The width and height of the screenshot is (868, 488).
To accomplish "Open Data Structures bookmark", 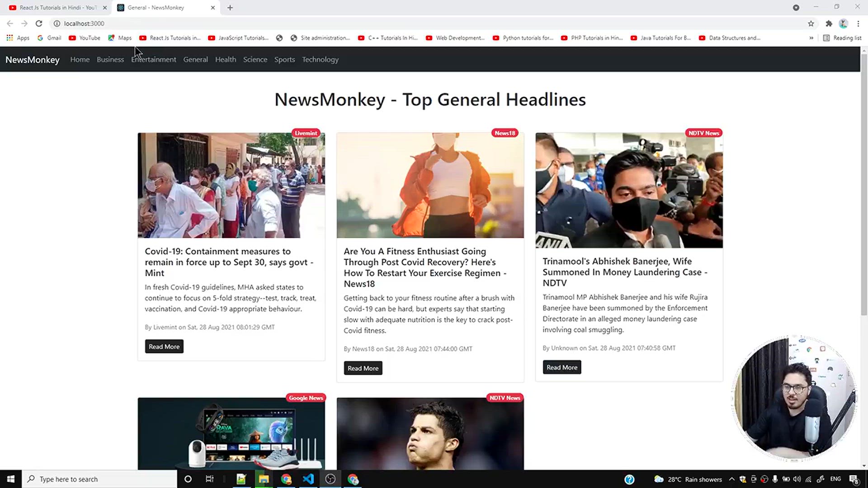I will (729, 38).
